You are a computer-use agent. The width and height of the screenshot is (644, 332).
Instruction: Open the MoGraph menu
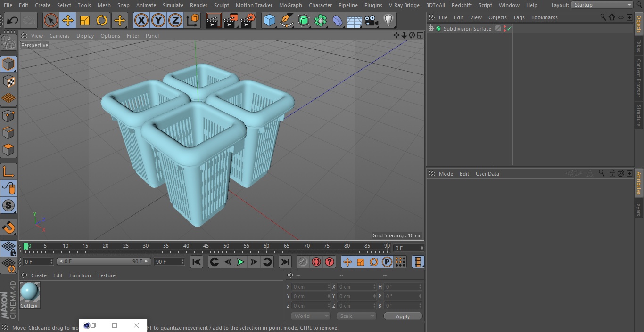290,5
